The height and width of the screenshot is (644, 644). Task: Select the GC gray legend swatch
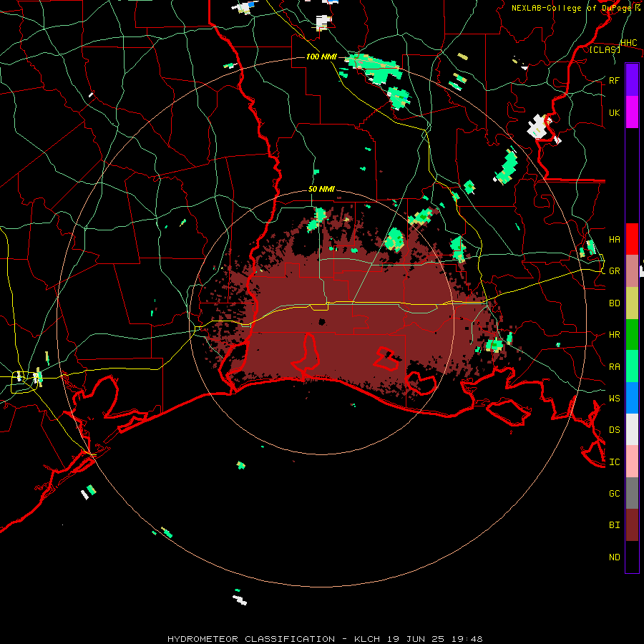(x=632, y=493)
